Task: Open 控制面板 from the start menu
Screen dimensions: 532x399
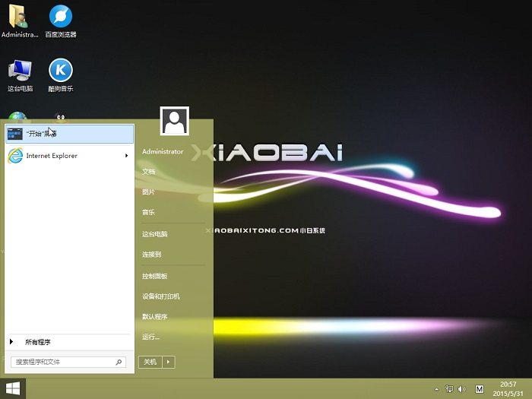Action: coord(155,276)
